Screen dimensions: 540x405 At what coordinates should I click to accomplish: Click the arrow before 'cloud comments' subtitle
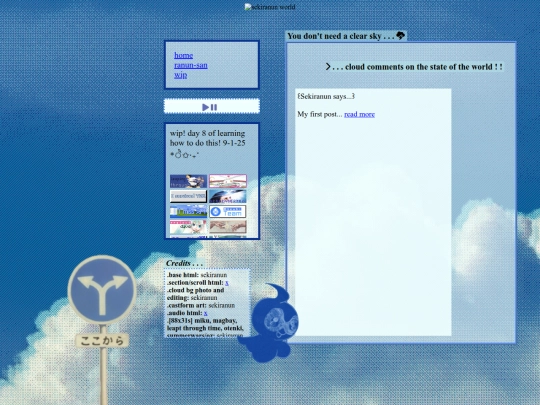tap(328, 66)
